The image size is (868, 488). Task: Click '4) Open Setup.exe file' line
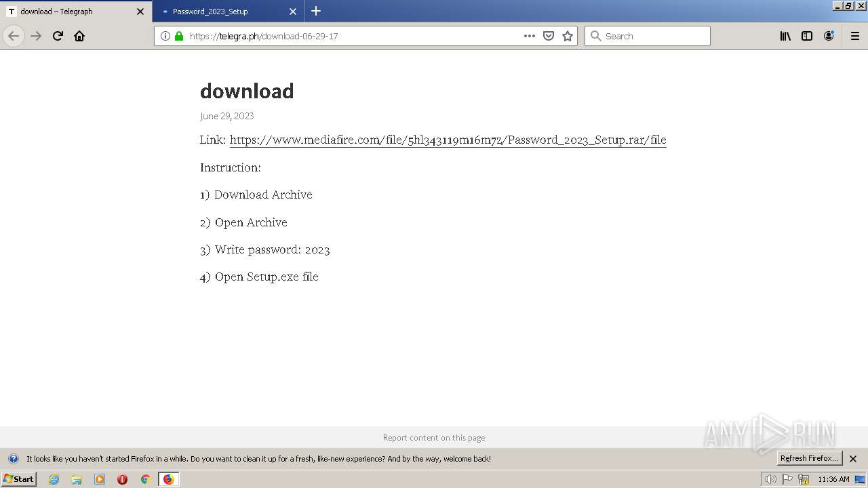(x=259, y=277)
